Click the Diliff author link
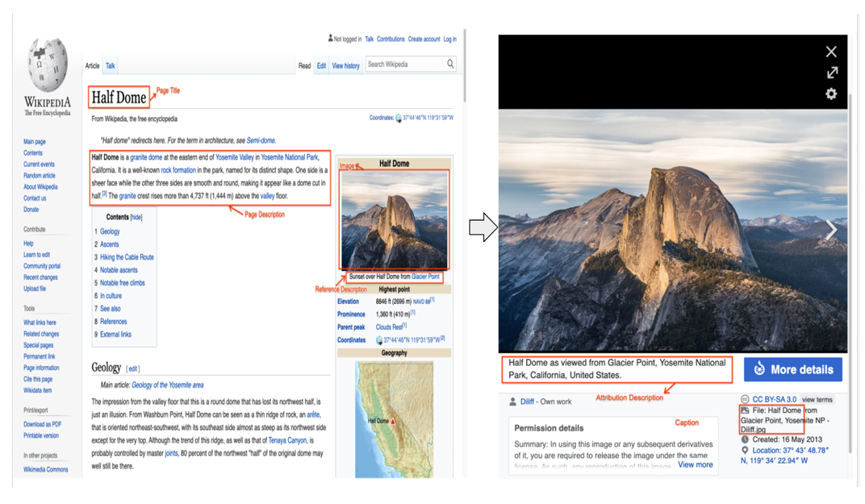865x504 pixels. coord(527,400)
